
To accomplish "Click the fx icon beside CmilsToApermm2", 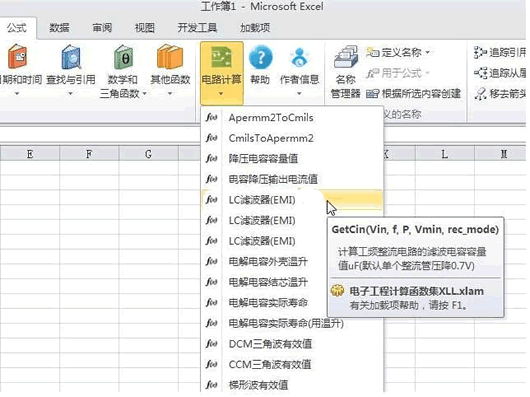I will 212,138.
